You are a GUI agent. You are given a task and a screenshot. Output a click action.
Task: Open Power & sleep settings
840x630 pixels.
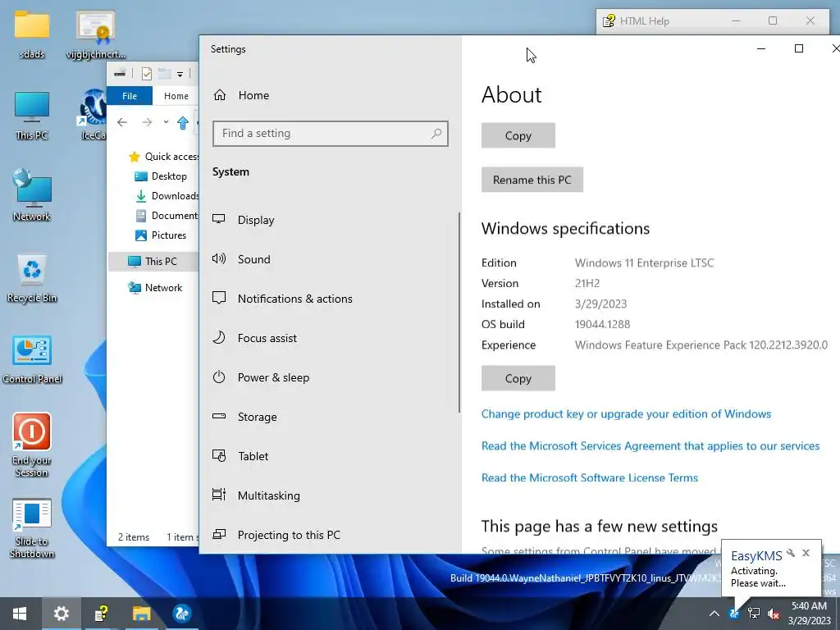click(330, 377)
